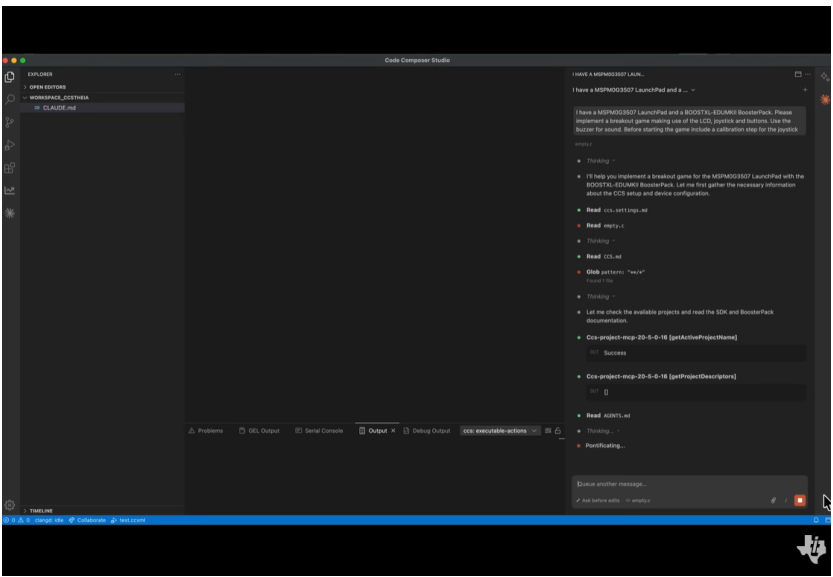Click the Pontificating… status text
The width and height of the screenshot is (833, 577).
click(x=605, y=446)
